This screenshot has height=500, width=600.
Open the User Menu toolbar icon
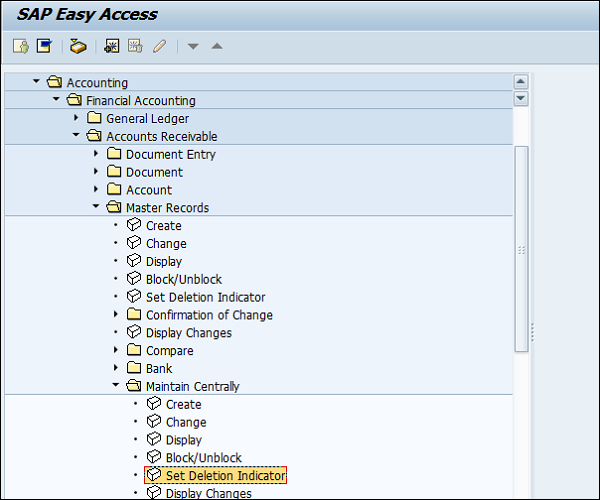(x=21, y=46)
